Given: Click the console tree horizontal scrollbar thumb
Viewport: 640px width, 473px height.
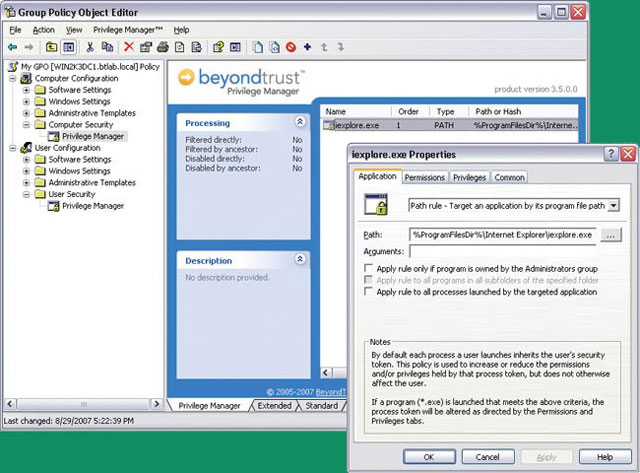Looking at the screenshot, I should 83,404.
